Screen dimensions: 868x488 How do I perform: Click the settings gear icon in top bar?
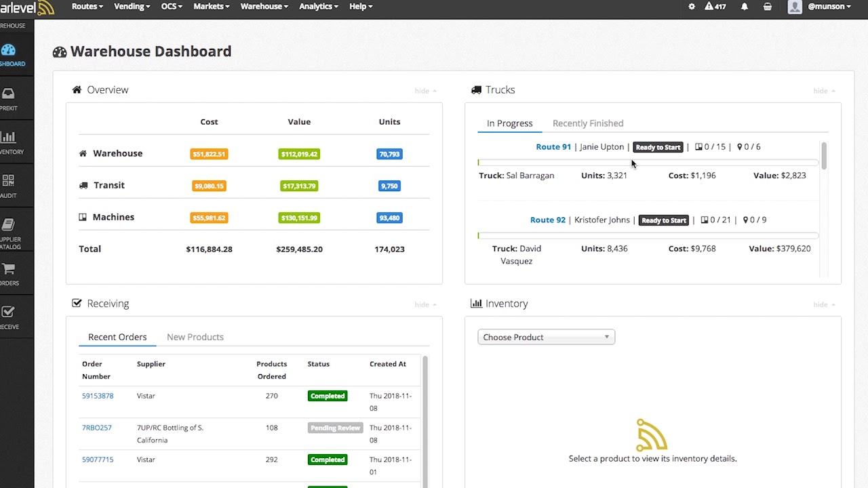[x=692, y=7]
